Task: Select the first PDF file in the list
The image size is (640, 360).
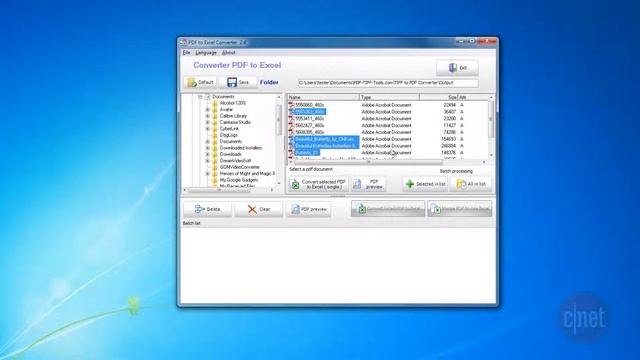Action: pos(309,105)
